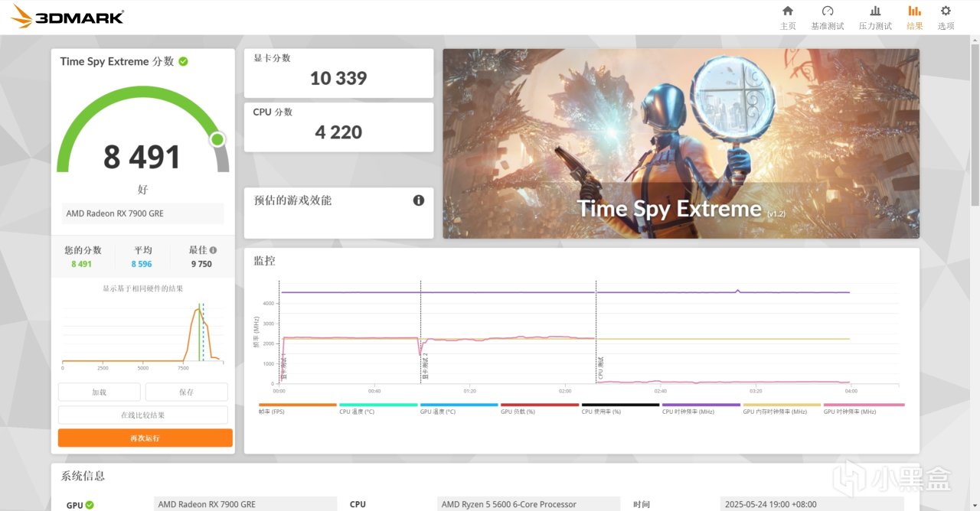Click the Time Spy Extreme banner image
980x511 pixels.
[681, 144]
